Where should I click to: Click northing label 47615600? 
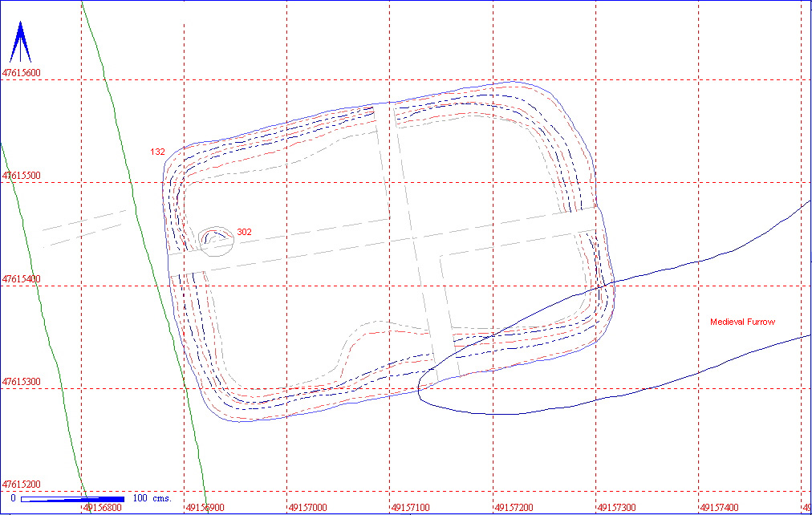pos(21,73)
